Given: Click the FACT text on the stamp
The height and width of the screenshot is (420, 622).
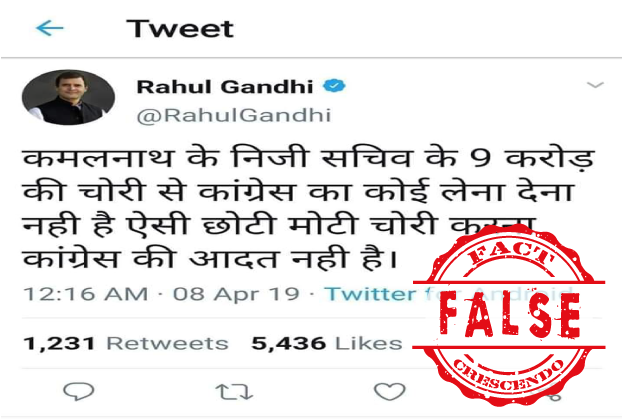Looking at the screenshot, I should click(x=511, y=254).
